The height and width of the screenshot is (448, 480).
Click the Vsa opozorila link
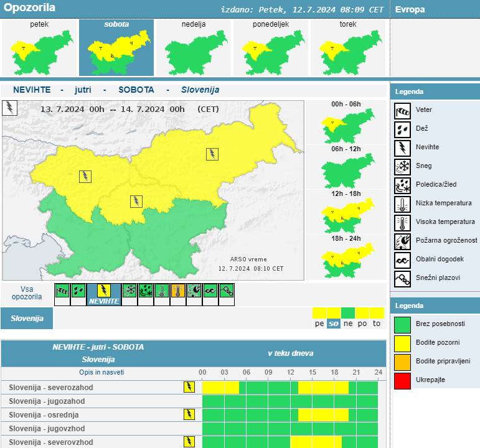point(27,293)
